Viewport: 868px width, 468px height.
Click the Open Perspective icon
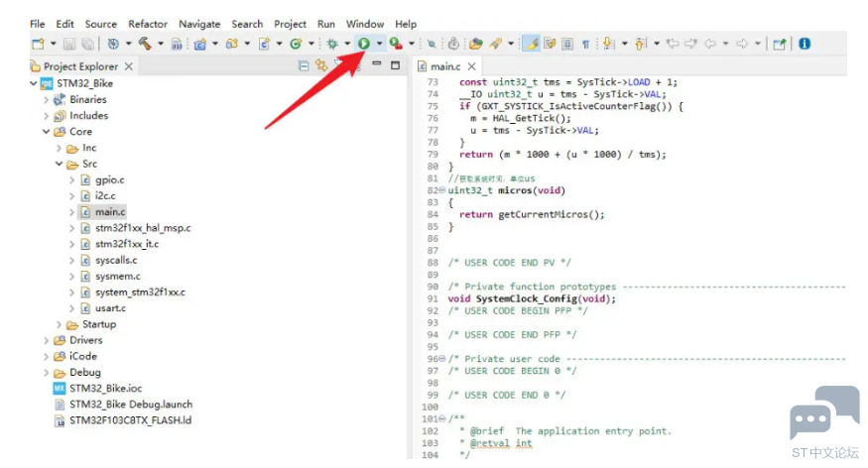[x=780, y=44]
